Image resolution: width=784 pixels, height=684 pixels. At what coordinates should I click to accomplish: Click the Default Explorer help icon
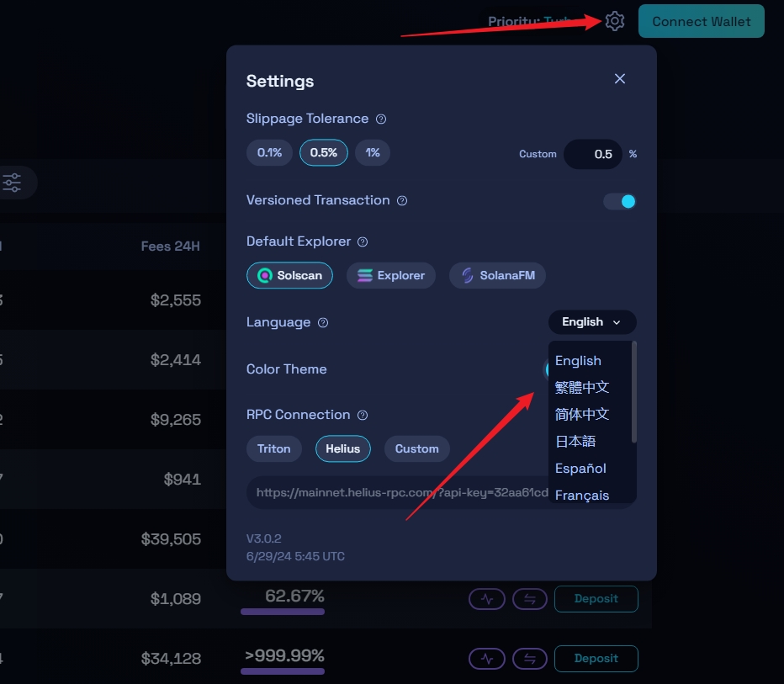pyautogui.click(x=363, y=242)
